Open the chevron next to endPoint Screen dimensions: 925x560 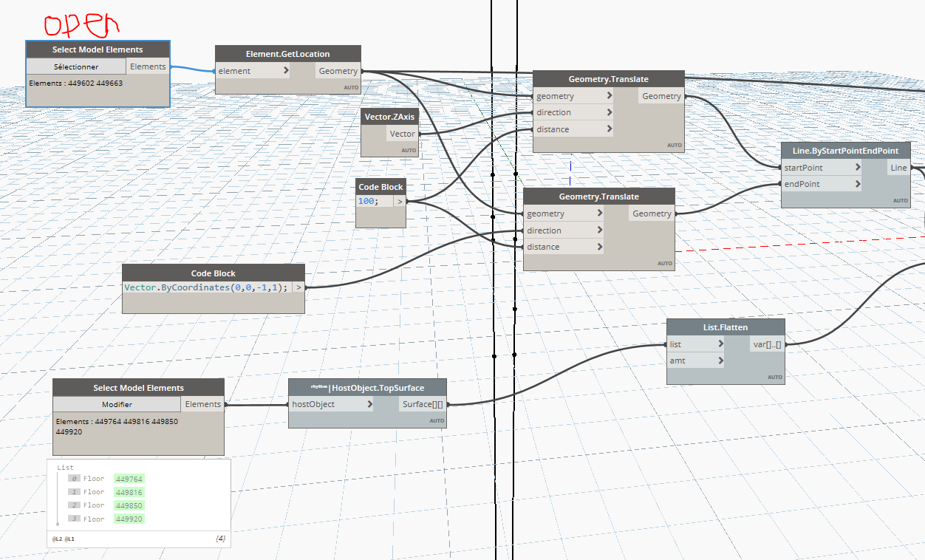(x=858, y=184)
